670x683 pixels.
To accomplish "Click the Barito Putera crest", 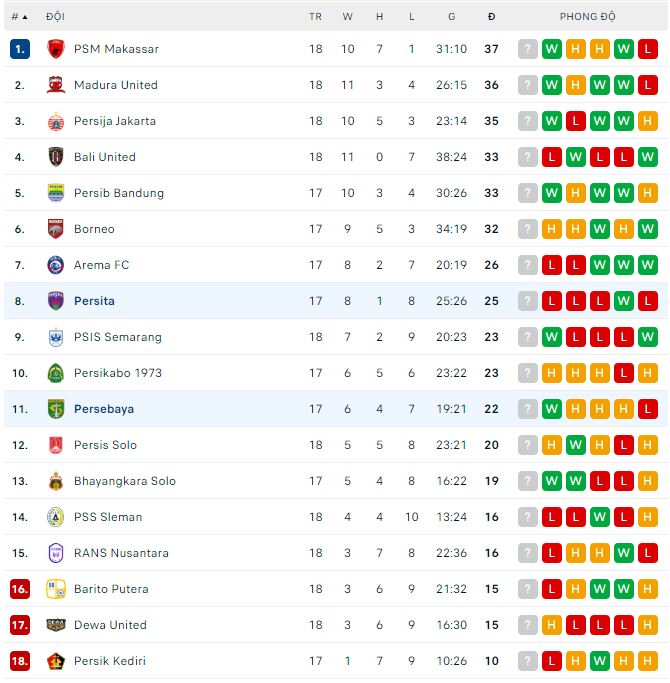I will pos(56,589).
